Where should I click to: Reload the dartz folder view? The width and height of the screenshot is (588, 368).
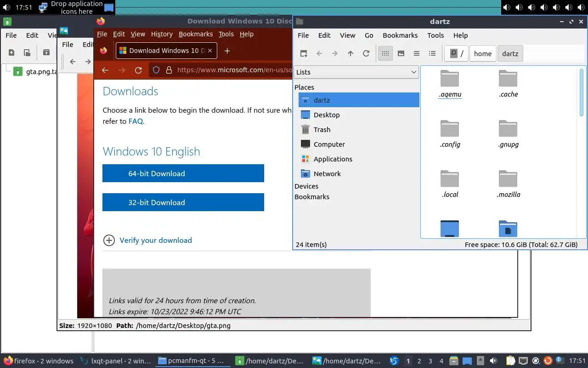pyautogui.click(x=366, y=53)
